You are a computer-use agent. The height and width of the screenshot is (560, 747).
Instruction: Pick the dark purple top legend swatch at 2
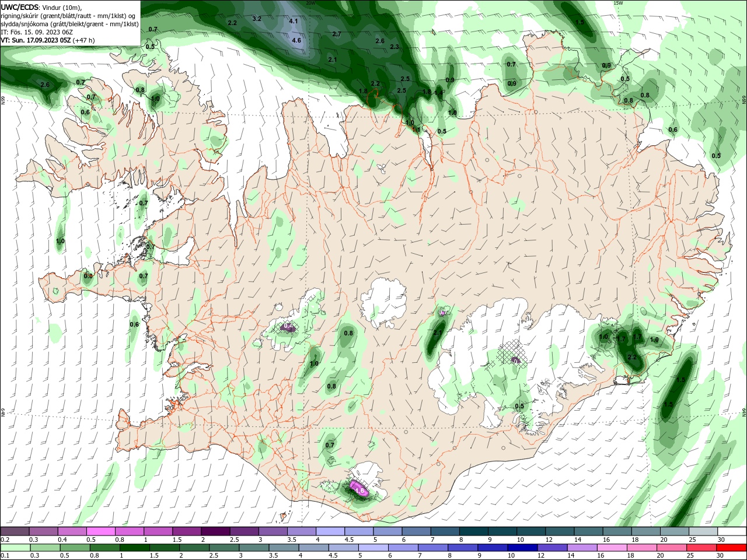pyautogui.click(x=215, y=531)
